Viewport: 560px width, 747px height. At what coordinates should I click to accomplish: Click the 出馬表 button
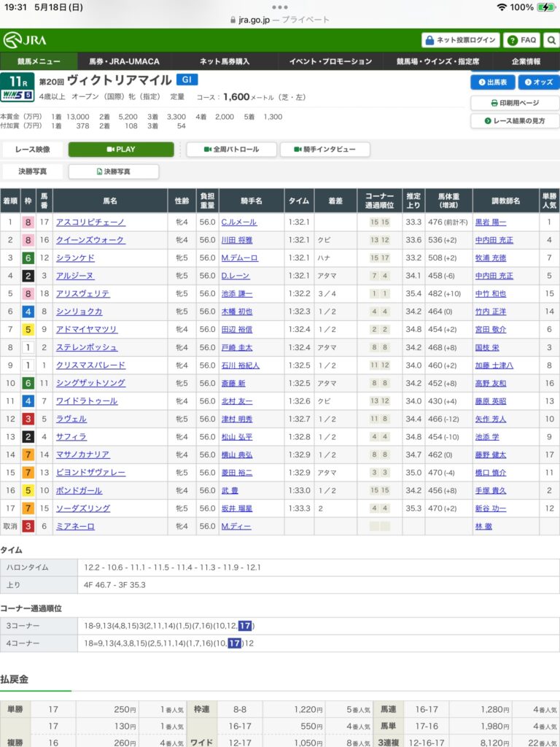493,82
